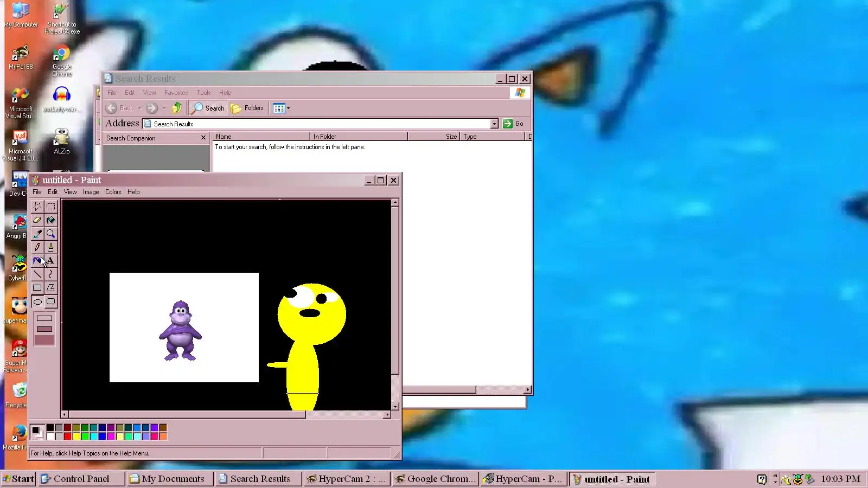Select the Text tool in Paint
The image size is (868, 488).
coord(50,261)
